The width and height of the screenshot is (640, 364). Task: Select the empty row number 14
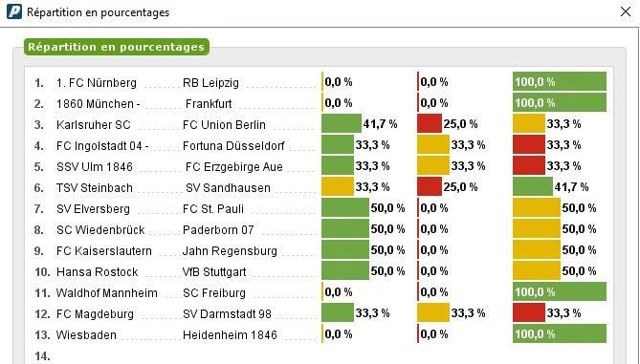click(x=42, y=355)
